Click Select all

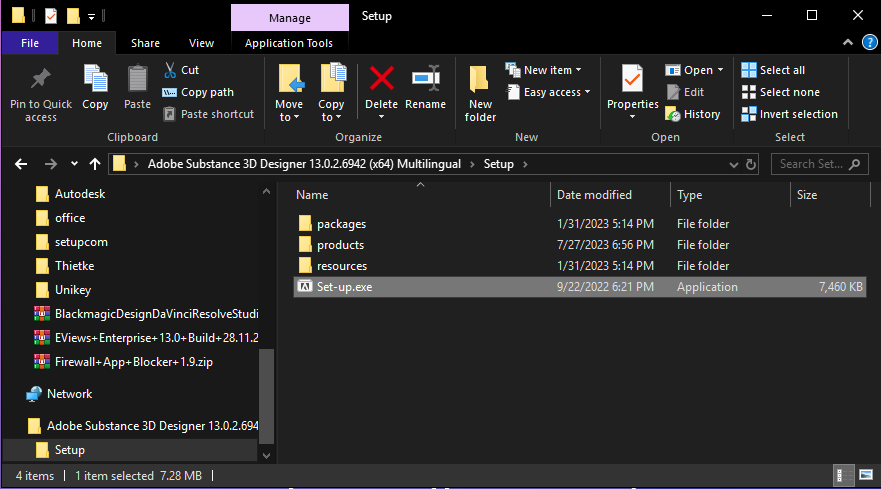click(x=773, y=70)
